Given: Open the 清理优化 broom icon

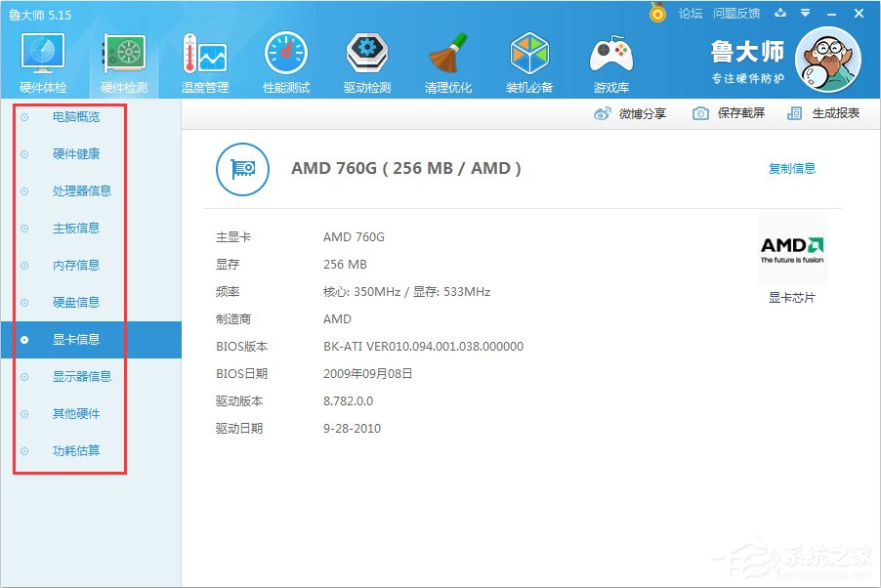Looking at the screenshot, I should [x=447, y=54].
